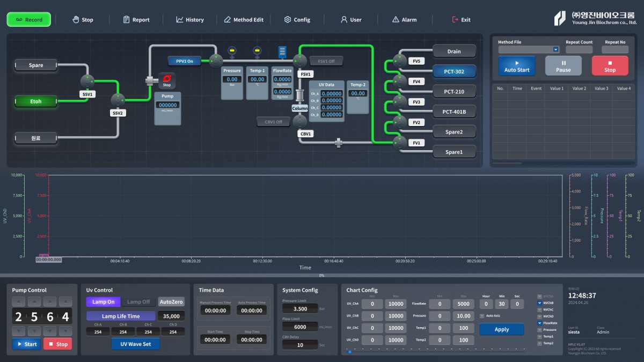Screen dimensions: 644x362
Task: Click the SSV2 valve icon
Action: 118,100
